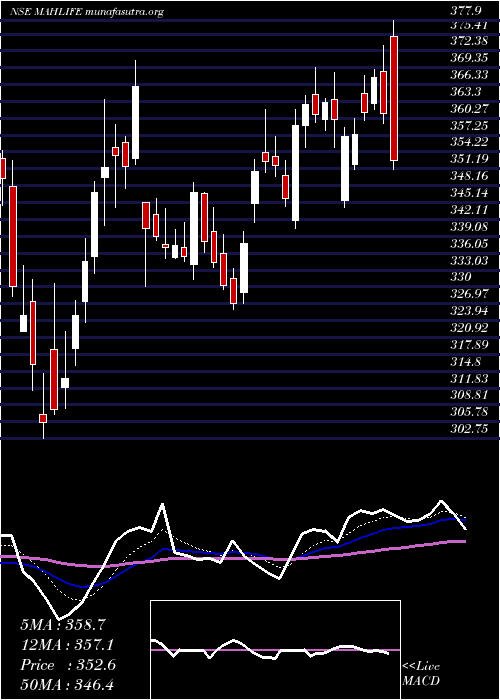The height and width of the screenshot is (700, 500).
Task: Pick the 330 price label
Action: [x=459, y=277]
